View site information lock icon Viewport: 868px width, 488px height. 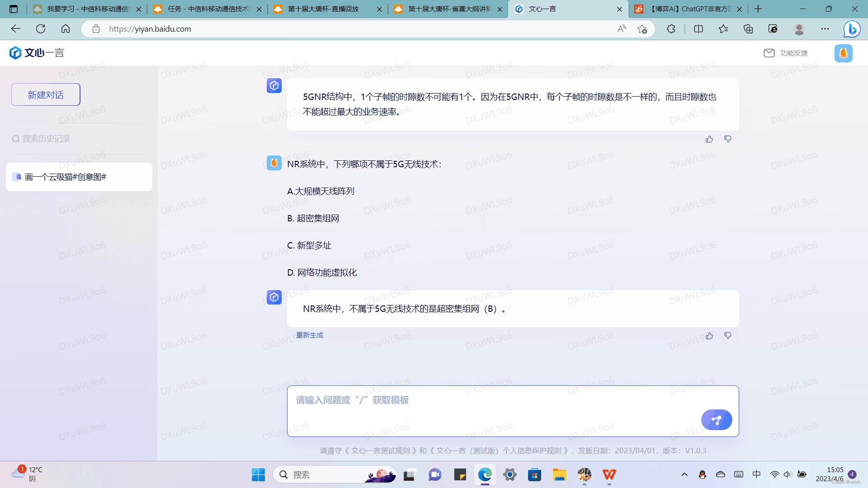tap(96, 29)
